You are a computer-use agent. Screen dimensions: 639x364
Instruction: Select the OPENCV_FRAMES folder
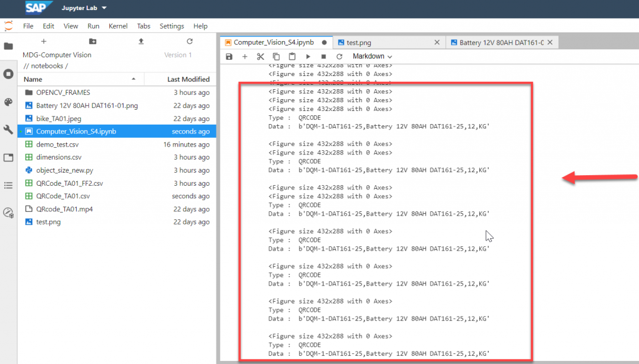click(117, 92)
